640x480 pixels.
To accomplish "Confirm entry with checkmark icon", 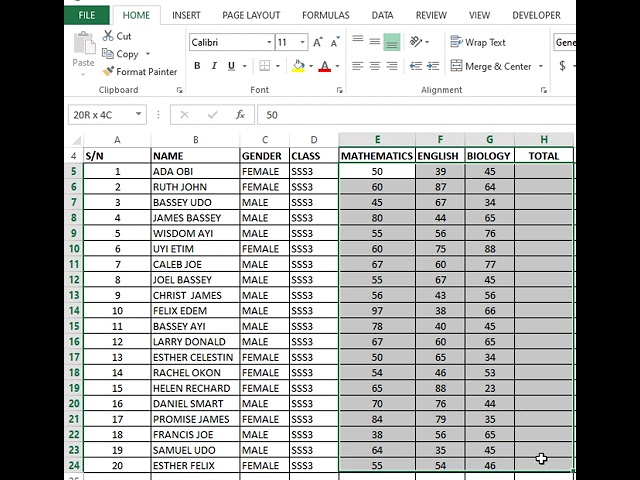I will pos(212,115).
